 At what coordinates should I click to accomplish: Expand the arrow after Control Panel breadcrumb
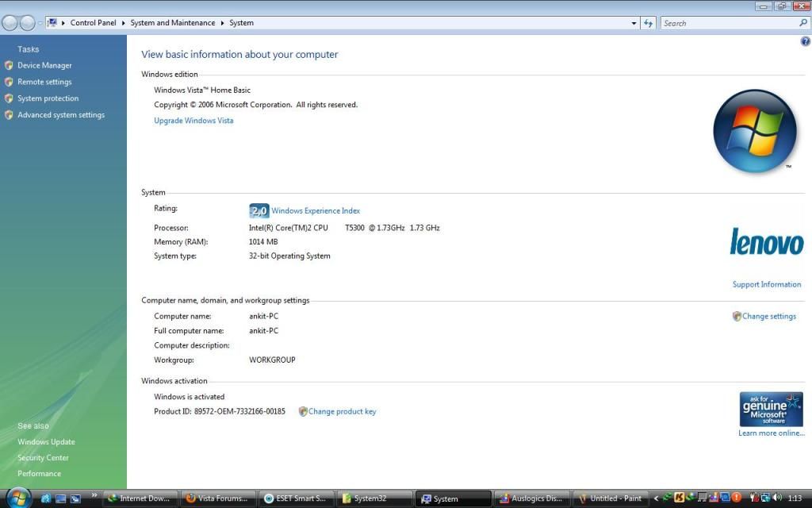point(123,23)
